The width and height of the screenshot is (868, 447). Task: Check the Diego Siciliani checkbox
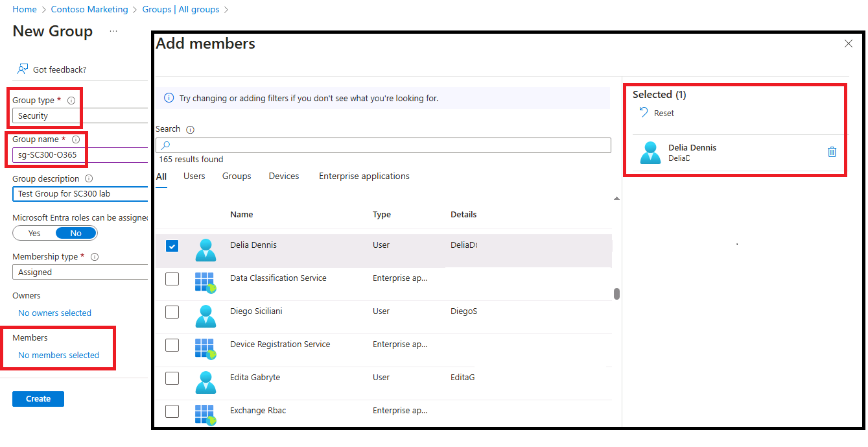tap(172, 312)
